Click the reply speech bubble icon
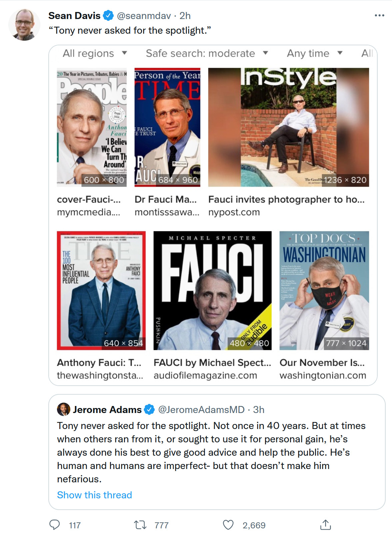This screenshot has width=392, height=538. coord(55,525)
